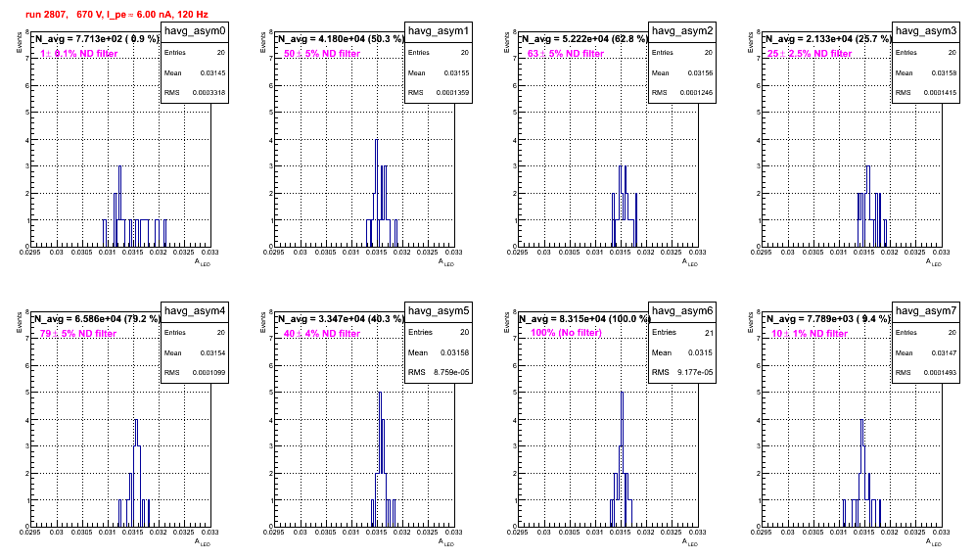Click the N_avg = 3.347e+04 label
The height and width of the screenshot is (560, 975).
(x=340, y=319)
